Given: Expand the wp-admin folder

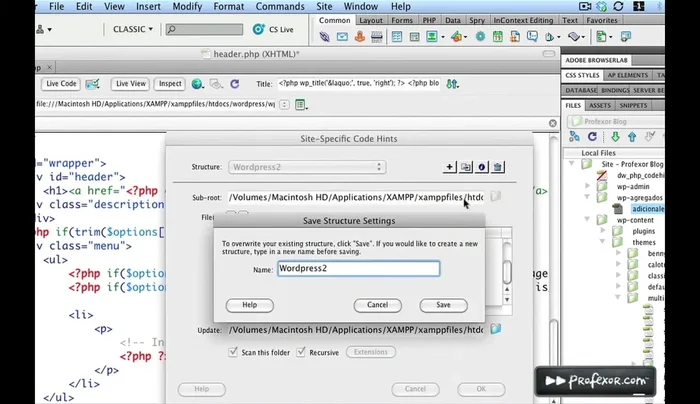Looking at the screenshot, I should 588,186.
